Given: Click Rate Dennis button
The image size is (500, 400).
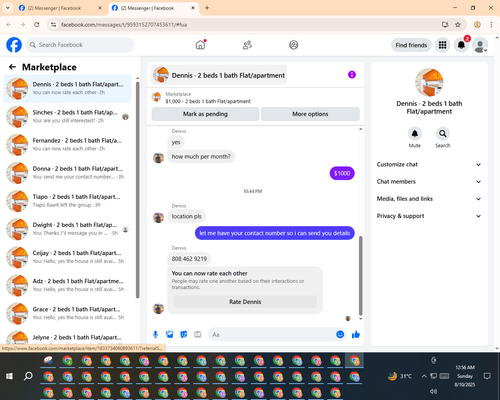Looking at the screenshot, I should (x=245, y=302).
